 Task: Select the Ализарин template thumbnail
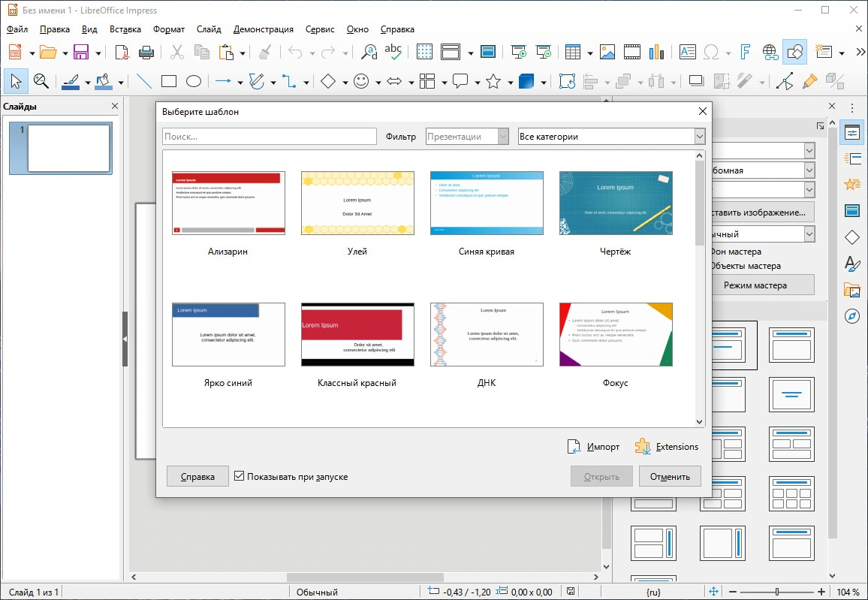(x=228, y=203)
